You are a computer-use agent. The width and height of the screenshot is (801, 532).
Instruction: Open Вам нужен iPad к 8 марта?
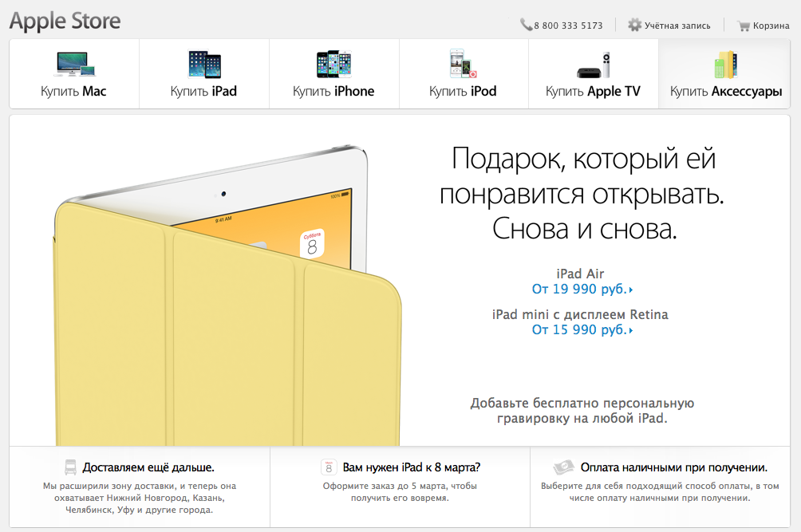pyautogui.click(x=412, y=467)
